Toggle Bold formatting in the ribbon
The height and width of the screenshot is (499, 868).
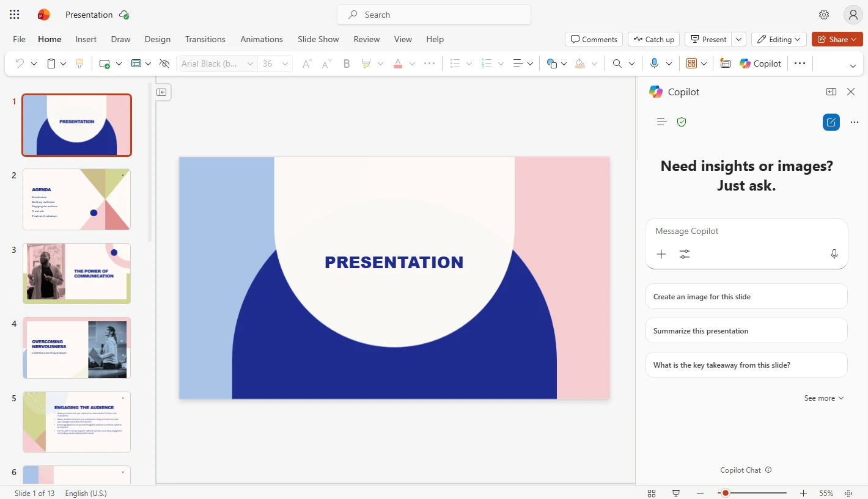pyautogui.click(x=347, y=64)
